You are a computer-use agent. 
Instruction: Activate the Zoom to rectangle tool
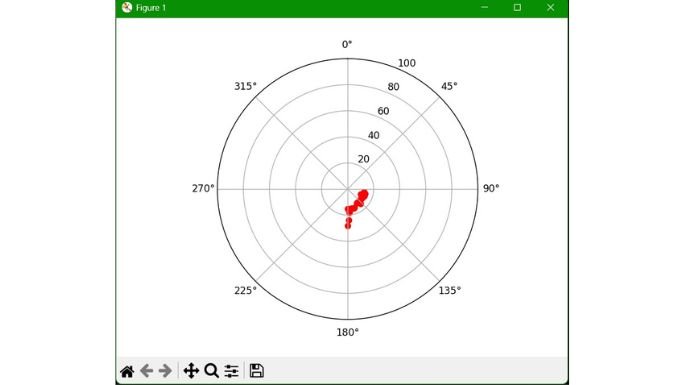tap(211, 371)
